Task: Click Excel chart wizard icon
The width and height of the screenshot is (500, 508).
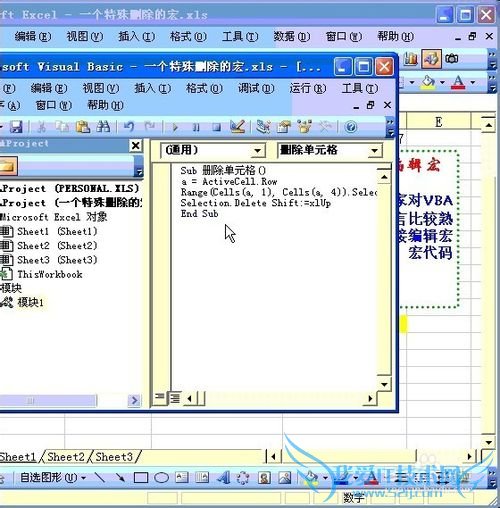Action: [x=410, y=59]
